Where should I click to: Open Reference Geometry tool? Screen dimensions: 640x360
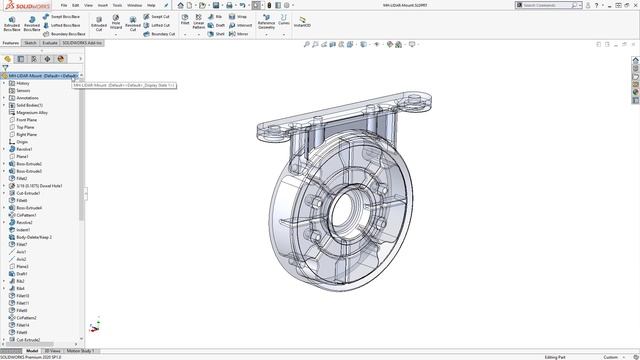(267, 22)
